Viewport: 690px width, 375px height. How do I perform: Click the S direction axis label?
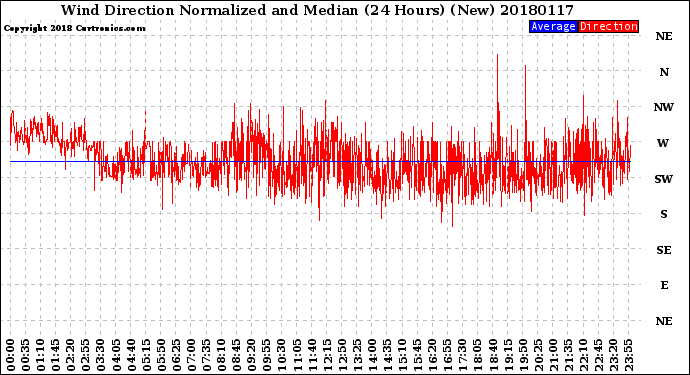click(x=664, y=214)
